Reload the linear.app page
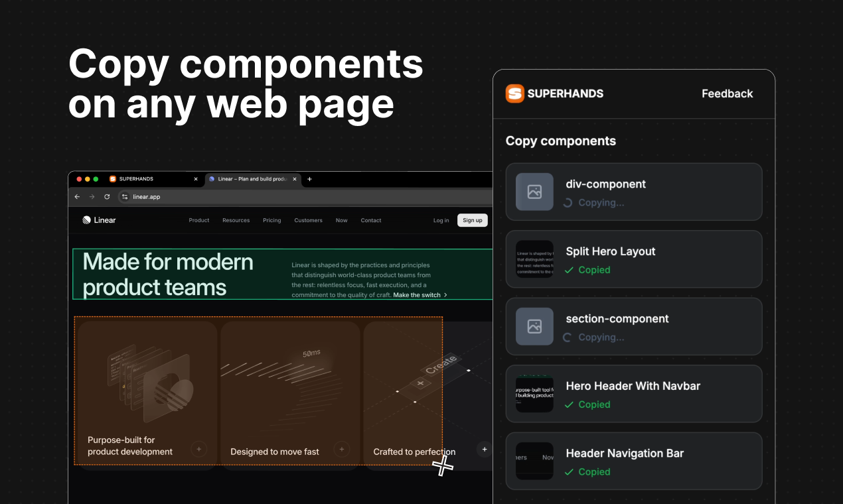Image resolution: width=843 pixels, height=504 pixels. pos(107,197)
